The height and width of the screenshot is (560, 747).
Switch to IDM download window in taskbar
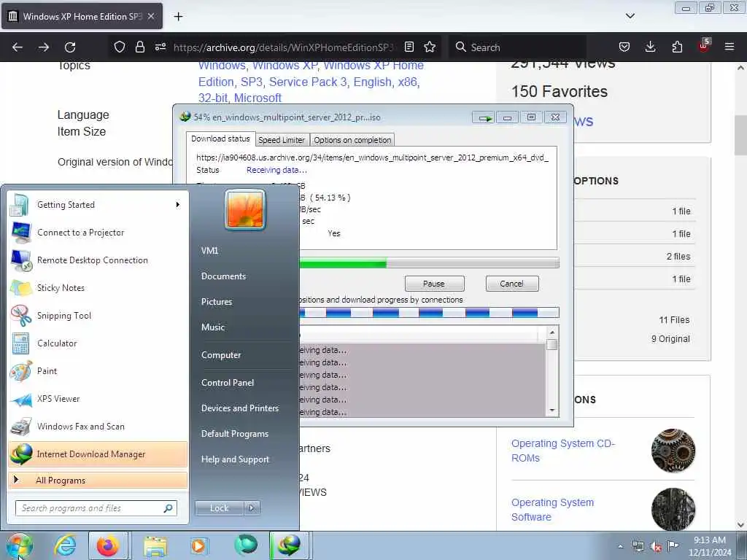pyautogui.click(x=289, y=545)
